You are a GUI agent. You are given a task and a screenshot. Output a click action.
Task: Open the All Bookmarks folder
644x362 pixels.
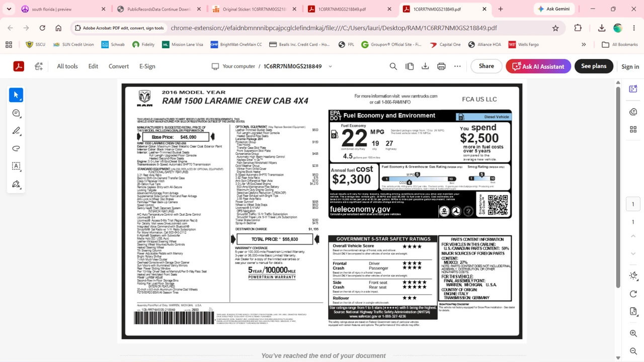coord(620,45)
